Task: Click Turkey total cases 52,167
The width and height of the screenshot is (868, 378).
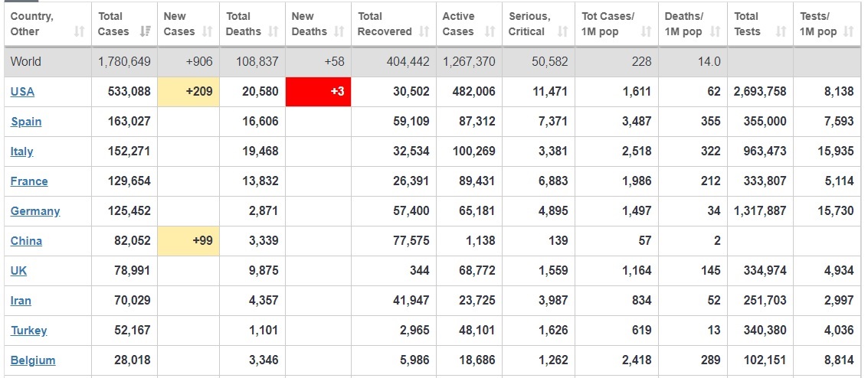Action: tap(132, 330)
